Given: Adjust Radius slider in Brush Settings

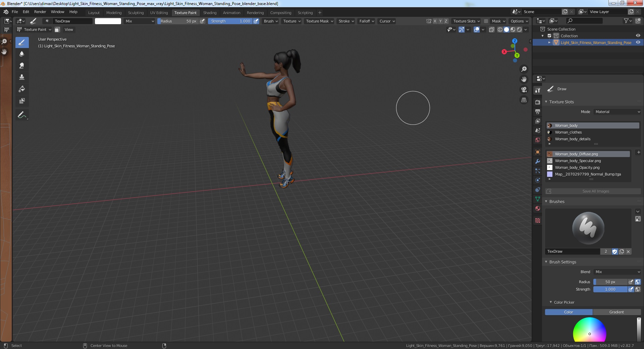Looking at the screenshot, I should (610, 282).
